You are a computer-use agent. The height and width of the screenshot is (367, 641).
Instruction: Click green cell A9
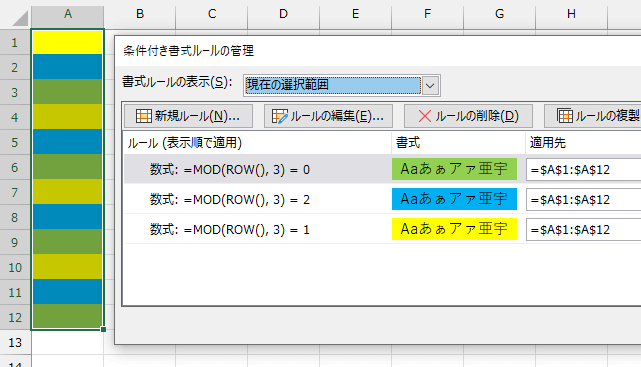click(x=67, y=242)
